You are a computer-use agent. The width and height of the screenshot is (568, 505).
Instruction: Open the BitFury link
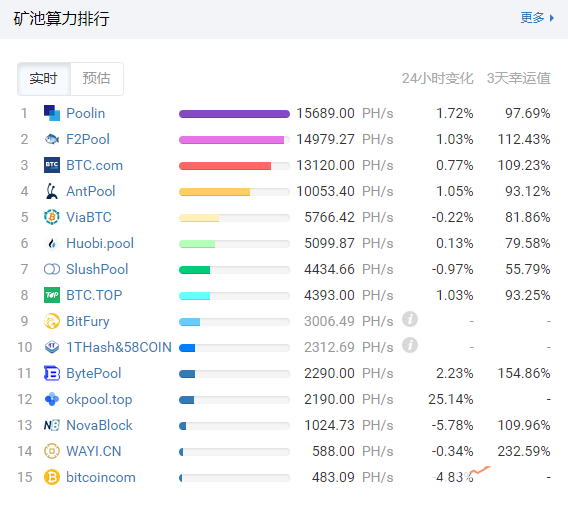[88, 321]
